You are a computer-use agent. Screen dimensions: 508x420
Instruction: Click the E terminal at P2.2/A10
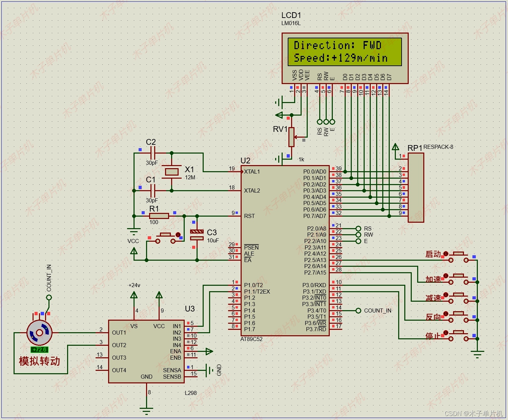point(358,241)
